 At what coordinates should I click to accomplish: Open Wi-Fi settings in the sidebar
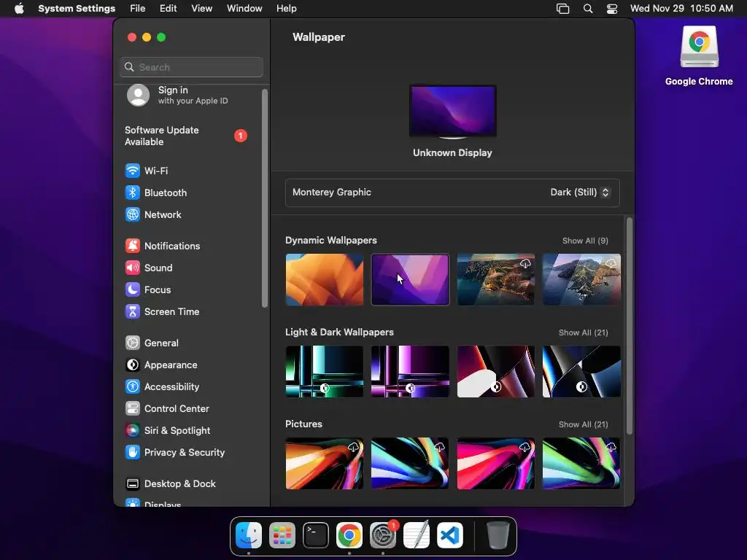pos(147,171)
